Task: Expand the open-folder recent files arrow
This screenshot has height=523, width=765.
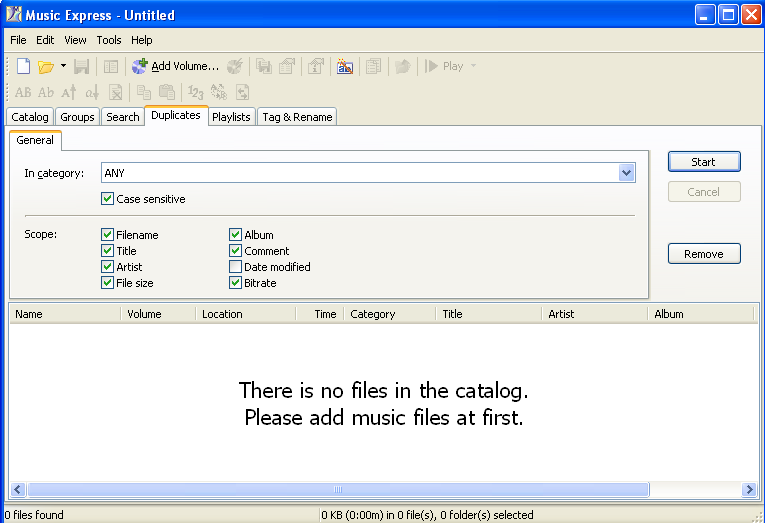Action: (63, 65)
